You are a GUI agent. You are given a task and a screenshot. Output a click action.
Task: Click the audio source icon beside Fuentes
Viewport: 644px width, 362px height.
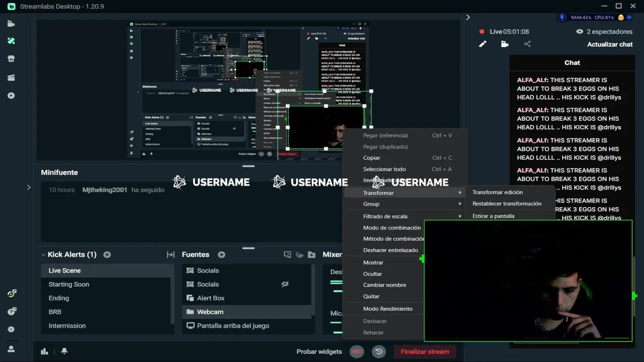tap(299, 254)
